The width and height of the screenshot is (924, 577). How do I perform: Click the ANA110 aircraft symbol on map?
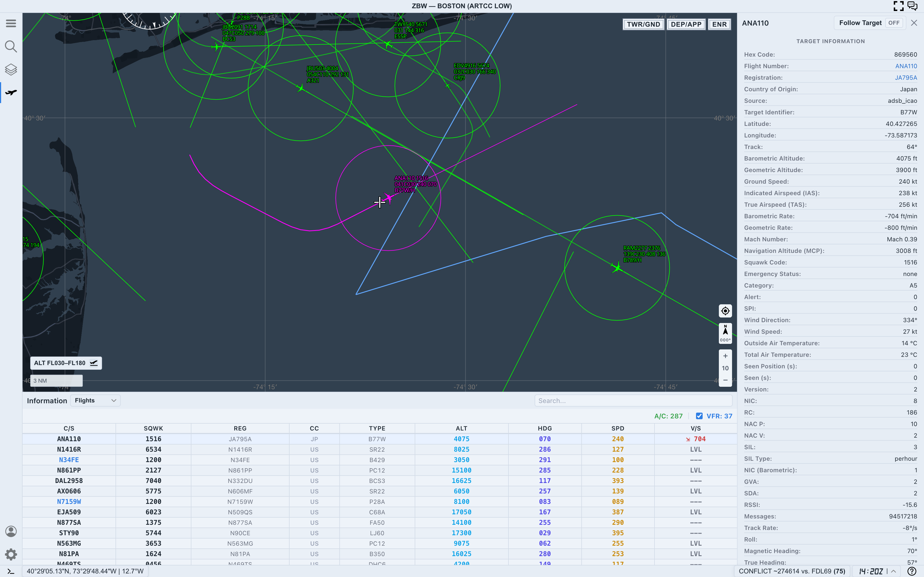pos(389,198)
